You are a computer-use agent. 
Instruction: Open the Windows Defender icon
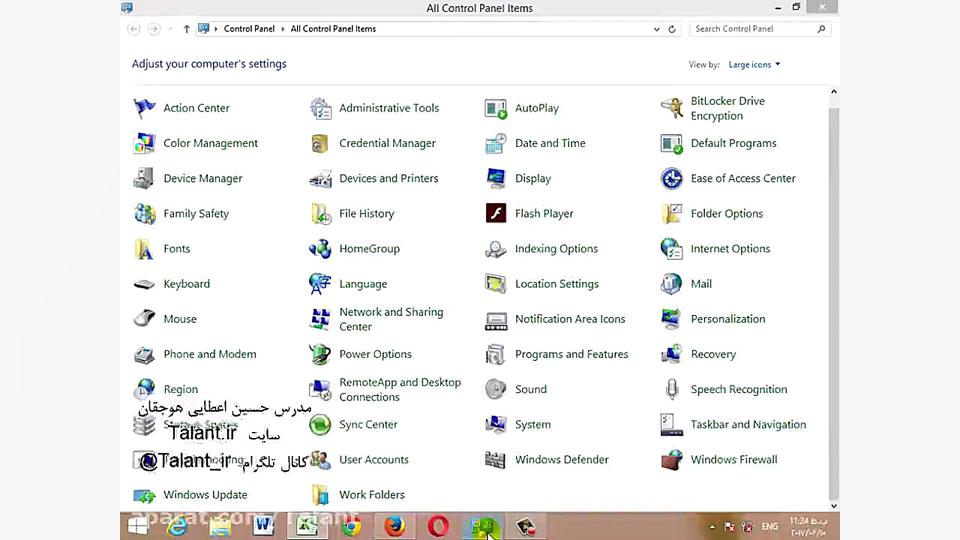496,460
